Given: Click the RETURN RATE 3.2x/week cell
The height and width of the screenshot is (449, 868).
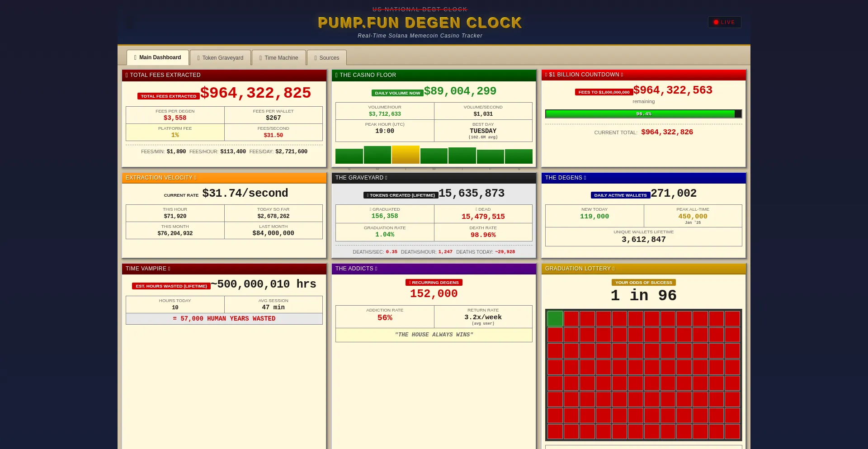Looking at the screenshot, I should pyautogui.click(x=483, y=317).
